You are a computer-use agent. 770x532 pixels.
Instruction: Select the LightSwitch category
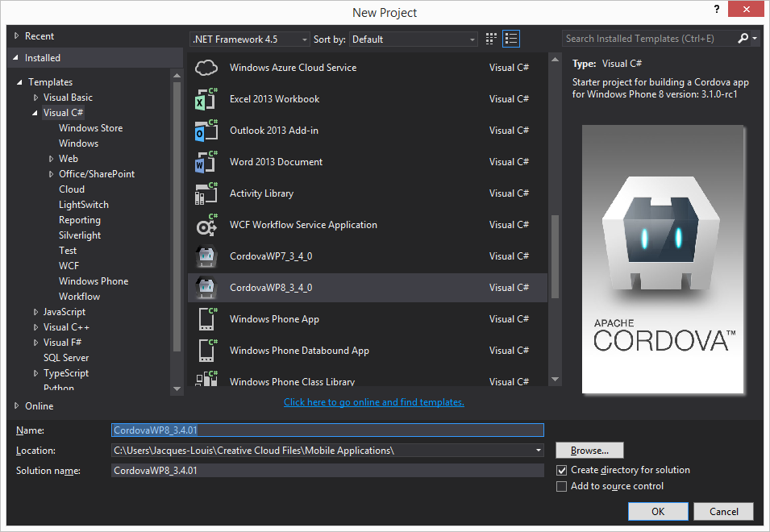[84, 205]
